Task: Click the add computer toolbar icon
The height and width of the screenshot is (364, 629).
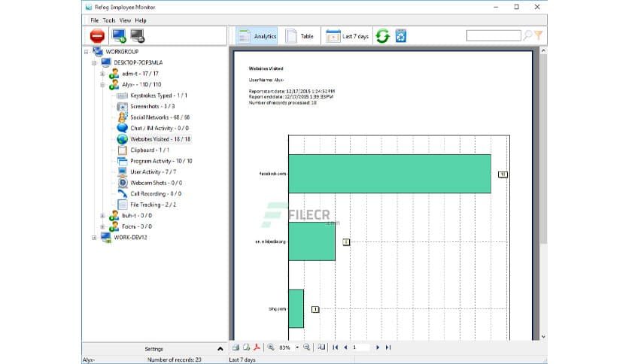Action: pos(119,36)
